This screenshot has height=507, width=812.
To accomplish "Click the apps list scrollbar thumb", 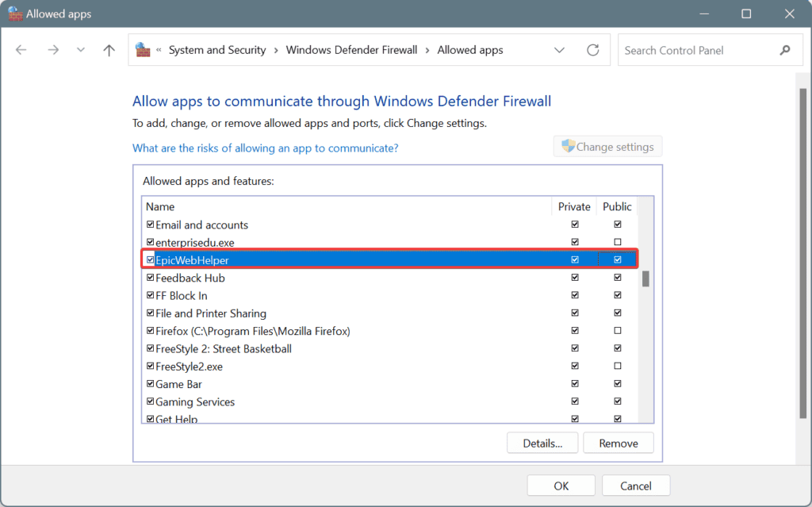I will point(645,278).
